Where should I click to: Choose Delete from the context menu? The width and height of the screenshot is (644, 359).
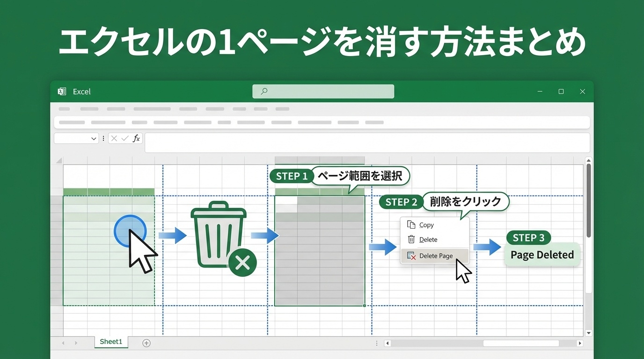428,239
